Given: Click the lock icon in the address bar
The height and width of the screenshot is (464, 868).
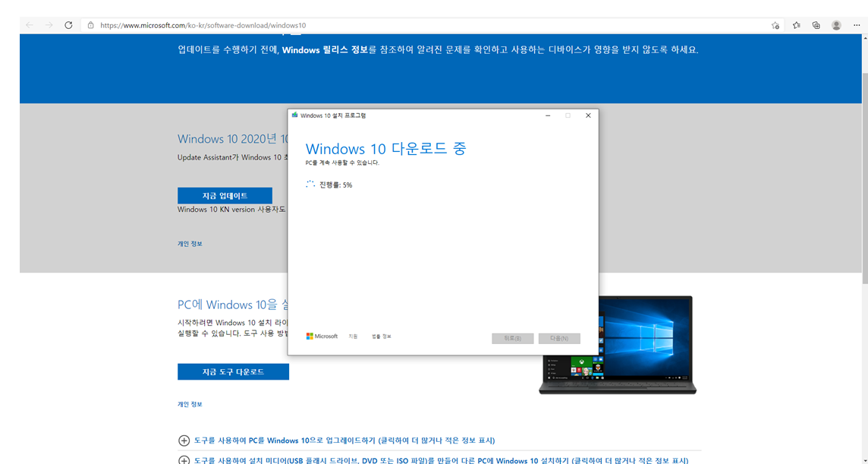Looking at the screenshot, I should click(x=91, y=25).
